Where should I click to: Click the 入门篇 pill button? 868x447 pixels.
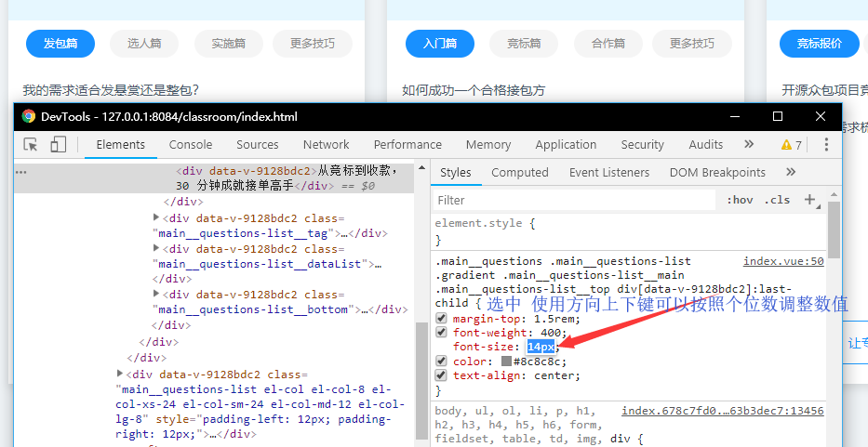(x=440, y=44)
